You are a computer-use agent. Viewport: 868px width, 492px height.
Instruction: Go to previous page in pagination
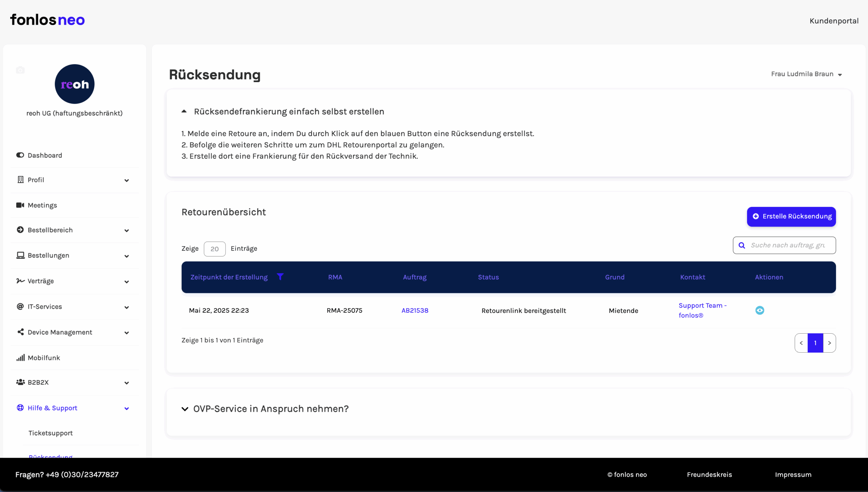point(801,343)
